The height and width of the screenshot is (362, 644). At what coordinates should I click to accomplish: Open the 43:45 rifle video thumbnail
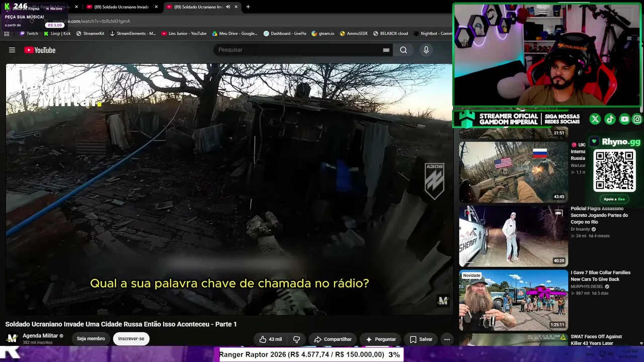pyautogui.click(x=513, y=172)
